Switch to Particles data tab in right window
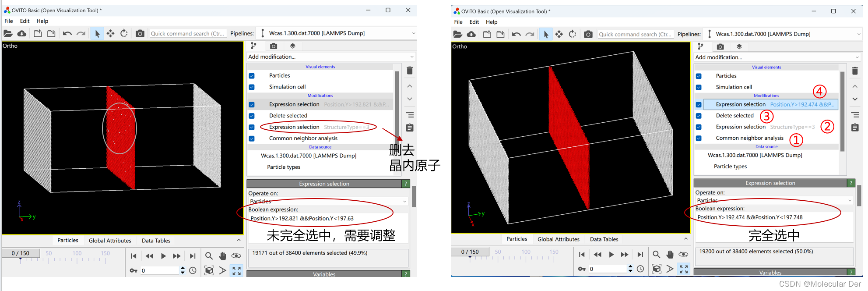 coord(517,239)
